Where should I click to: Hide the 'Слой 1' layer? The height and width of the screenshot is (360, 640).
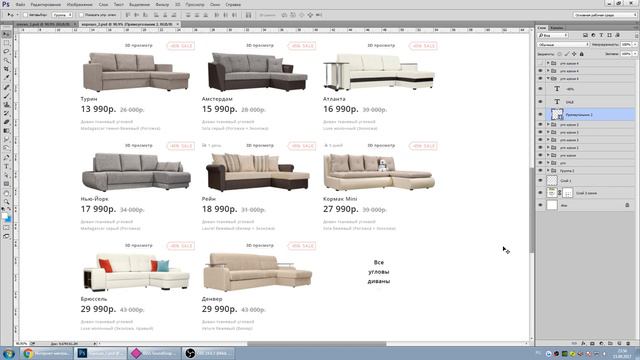(x=540, y=180)
